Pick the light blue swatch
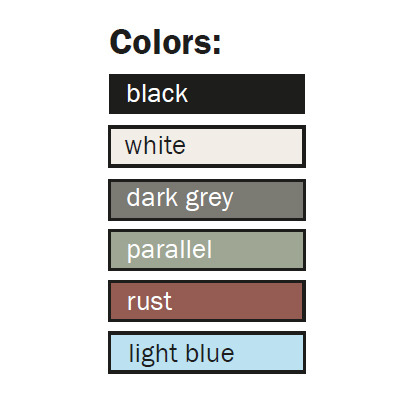400x400 pixels. pyautogui.click(x=207, y=353)
